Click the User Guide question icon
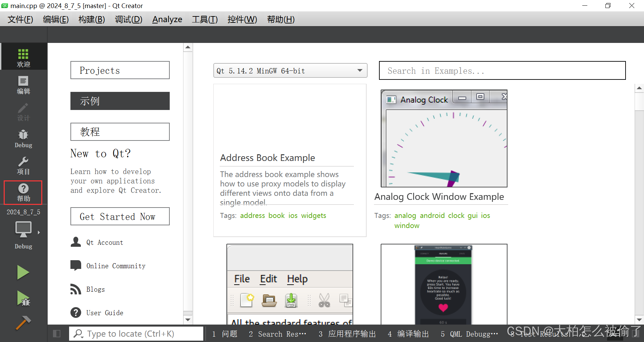Screen dimensions: 644x342 pos(76,312)
